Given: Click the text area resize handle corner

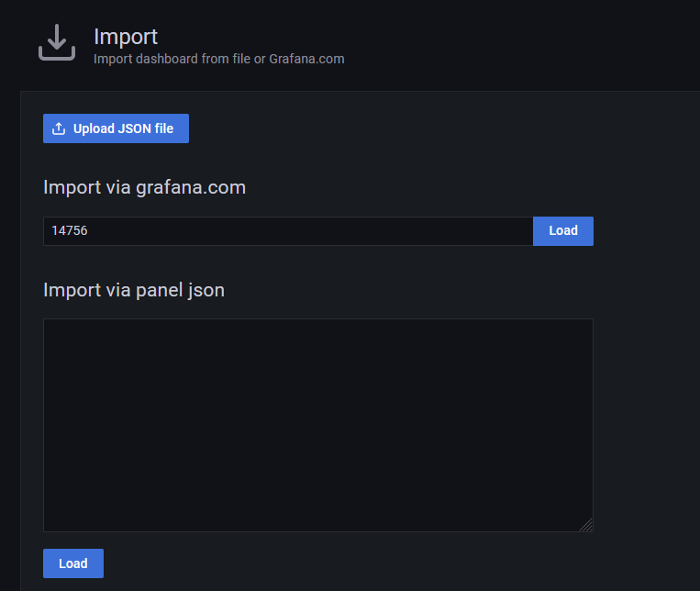Looking at the screenshot, I should pyautogui.click(x=586, y=525).
